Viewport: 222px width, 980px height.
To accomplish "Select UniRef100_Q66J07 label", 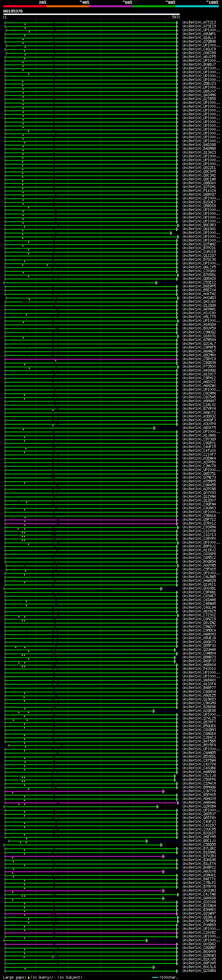I will (199, 91).
